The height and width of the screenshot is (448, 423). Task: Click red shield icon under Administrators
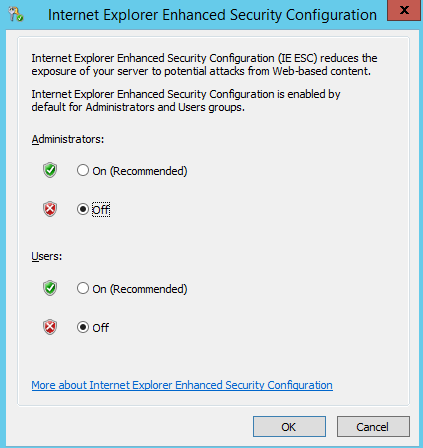50,209
